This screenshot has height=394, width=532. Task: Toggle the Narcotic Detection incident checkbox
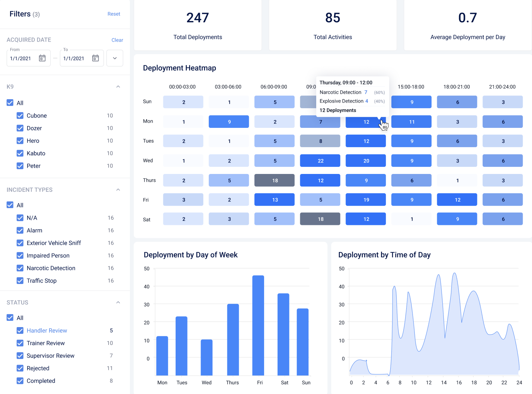point(20,268)
